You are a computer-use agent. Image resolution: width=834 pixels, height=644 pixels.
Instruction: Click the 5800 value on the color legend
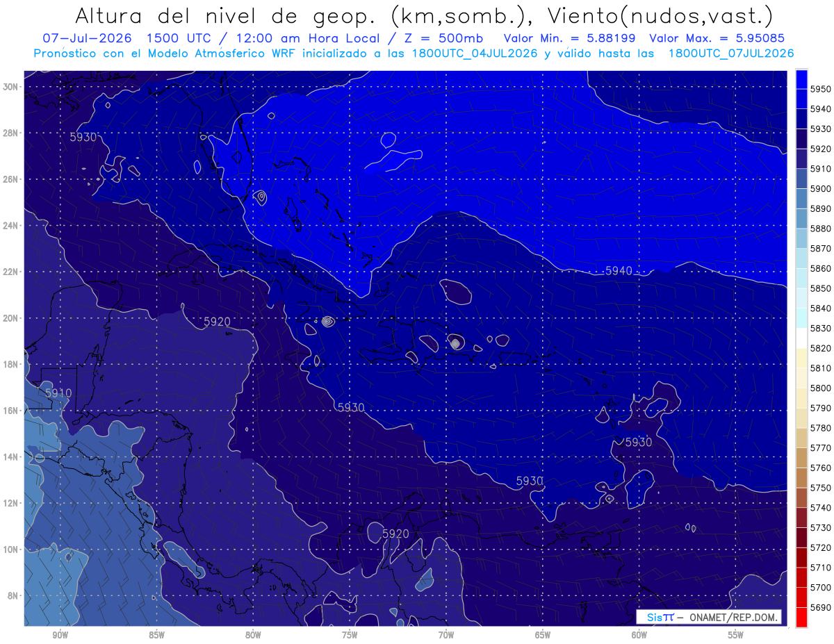tap(820, 388)
